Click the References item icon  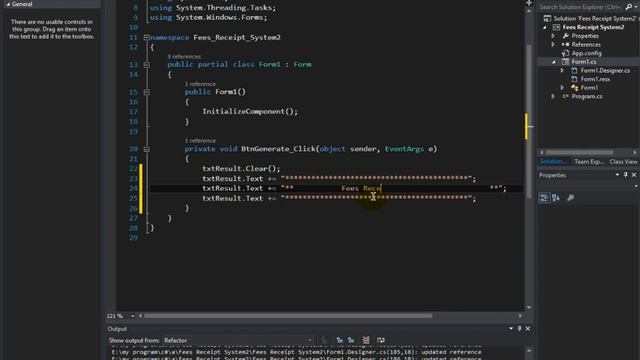click(565, 44)
